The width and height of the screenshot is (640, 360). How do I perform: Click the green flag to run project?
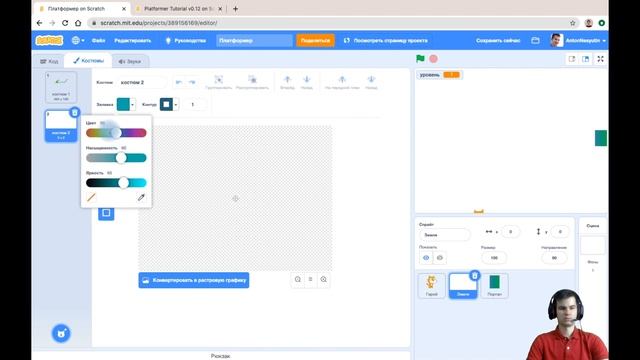(x=420, y=59)
